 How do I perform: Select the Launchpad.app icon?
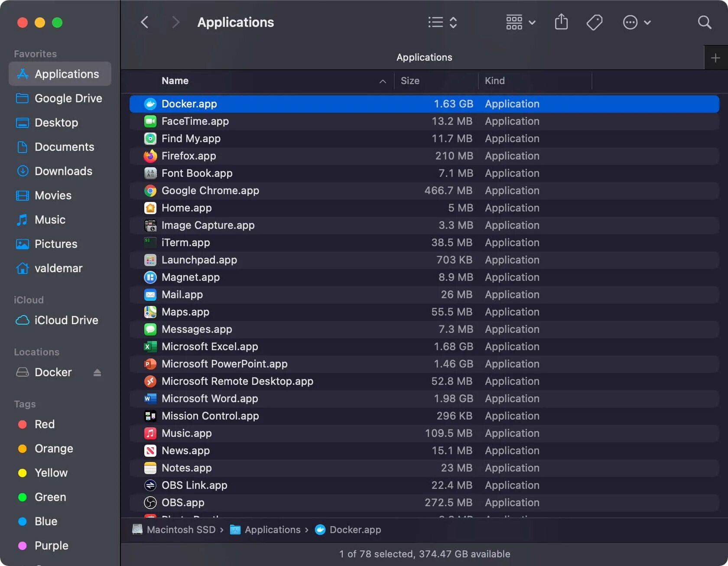(x=150, y=260)
